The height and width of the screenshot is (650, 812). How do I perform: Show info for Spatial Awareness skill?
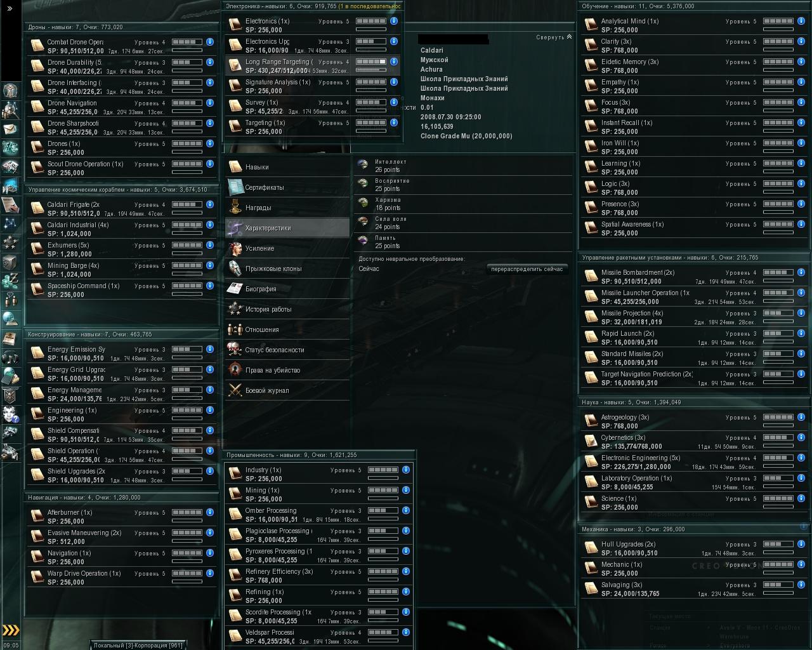coord(801,224)
